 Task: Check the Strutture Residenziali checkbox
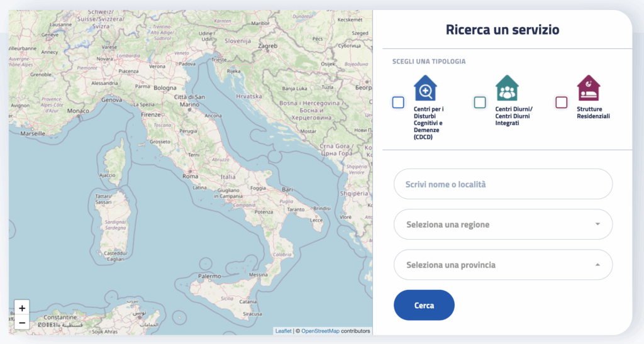pos(562,103)
